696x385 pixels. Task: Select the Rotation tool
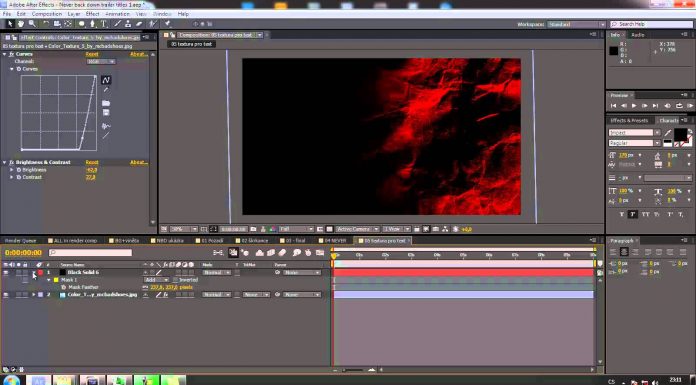pyautogui.click(x=46, y=24)
